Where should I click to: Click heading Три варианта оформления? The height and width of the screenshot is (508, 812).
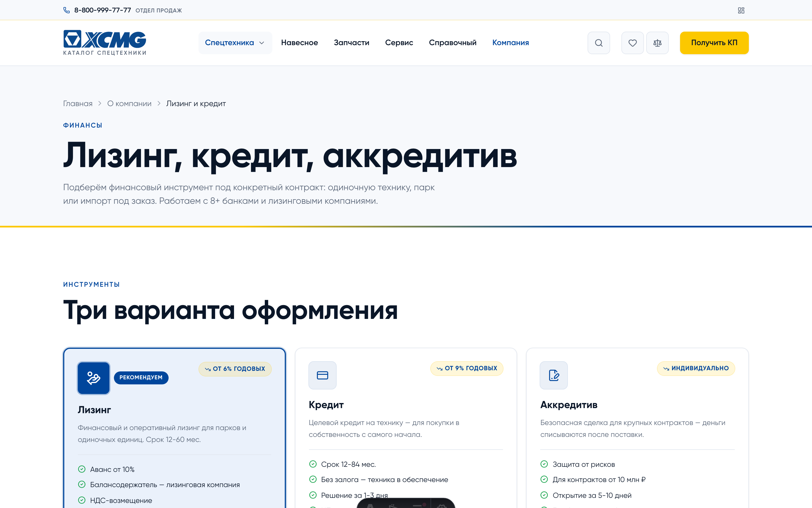pyautogui.click(x=231, y=310)
